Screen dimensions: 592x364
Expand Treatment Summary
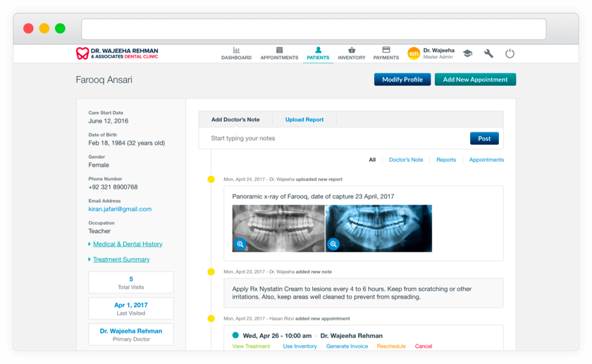tap(121, 260)
